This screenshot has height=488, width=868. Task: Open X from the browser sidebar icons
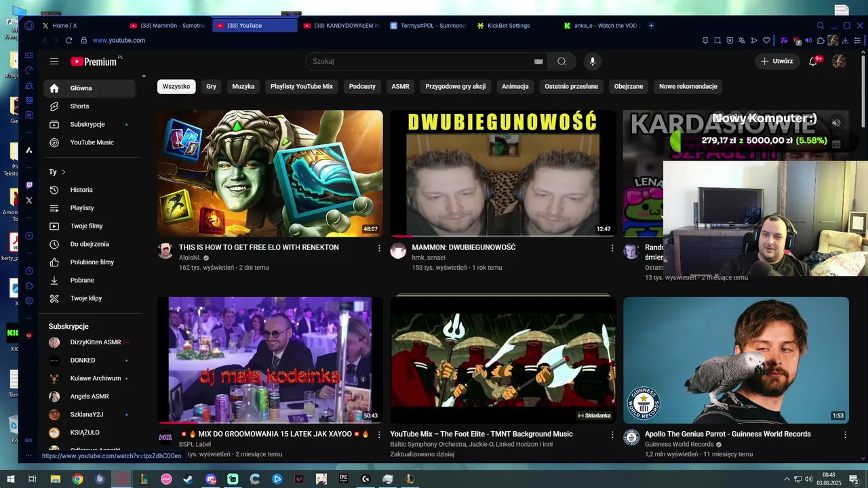[28, 200]
